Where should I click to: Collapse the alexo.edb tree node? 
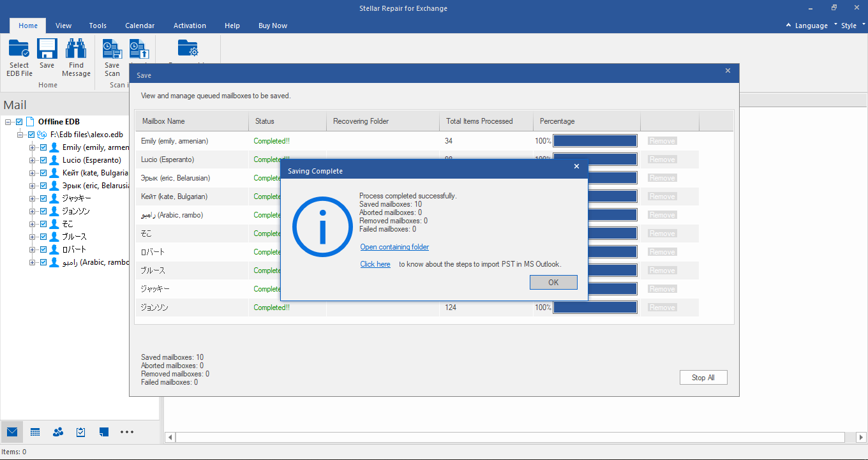click(x=20, y=135)
